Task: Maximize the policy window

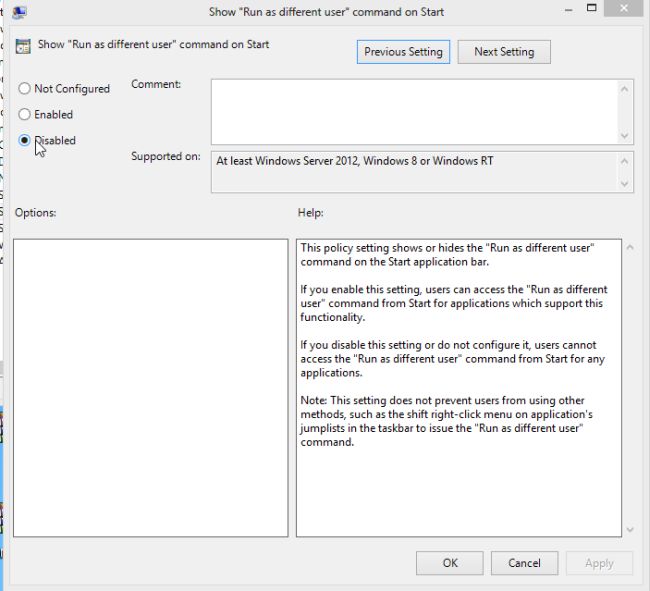Action: point(592,8)
